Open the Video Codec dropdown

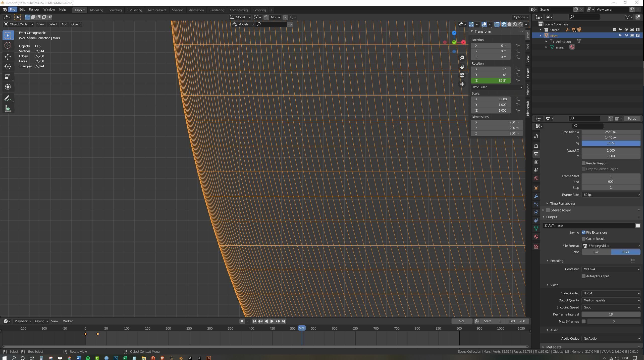[611, 293]
